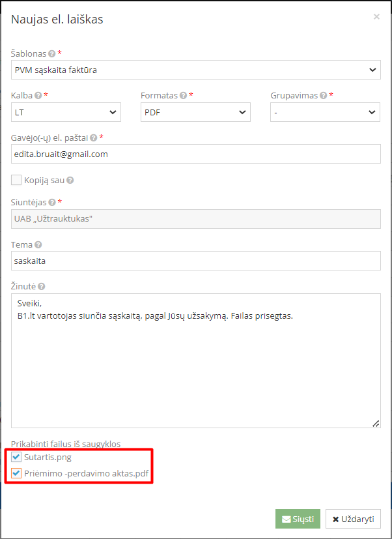This screenshot has height=539, width=392.
Task: Open the Formatas dropdown showing PDF
Action: coord(195,111)
